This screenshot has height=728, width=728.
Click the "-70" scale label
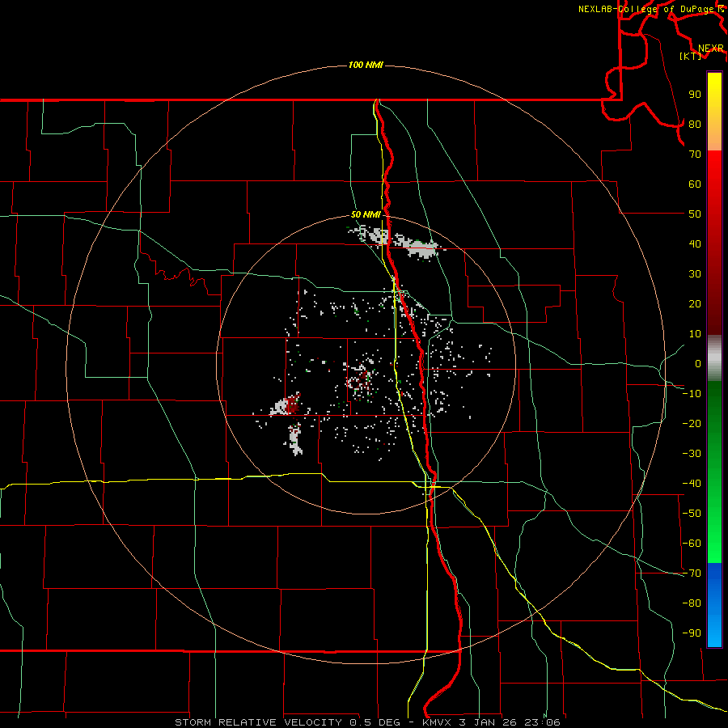point(692,574)
